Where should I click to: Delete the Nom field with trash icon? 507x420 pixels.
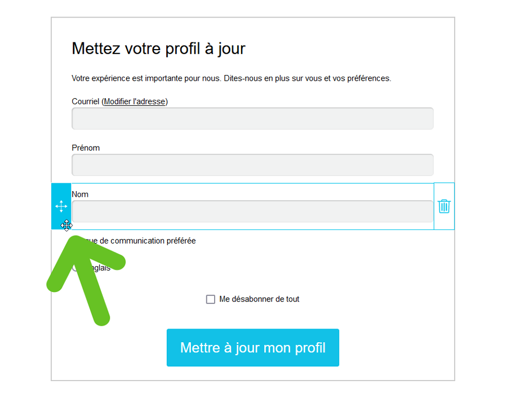444,206
